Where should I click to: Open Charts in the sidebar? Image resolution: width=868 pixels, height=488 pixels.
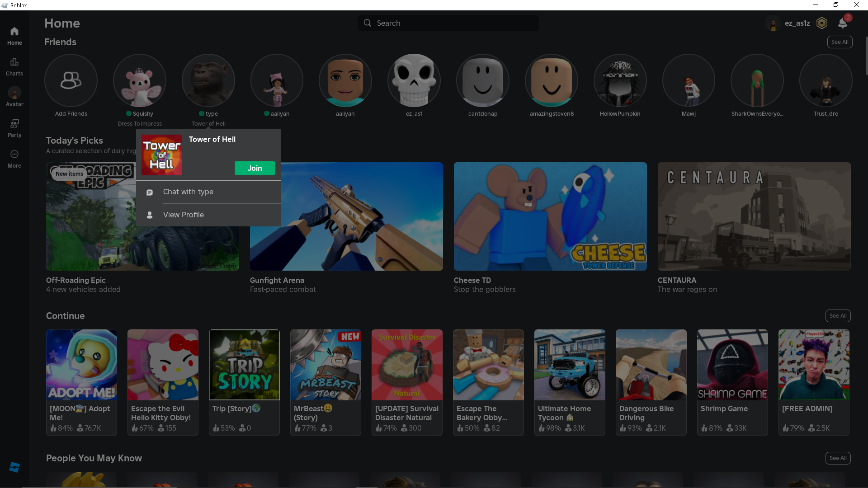point(14,67)
